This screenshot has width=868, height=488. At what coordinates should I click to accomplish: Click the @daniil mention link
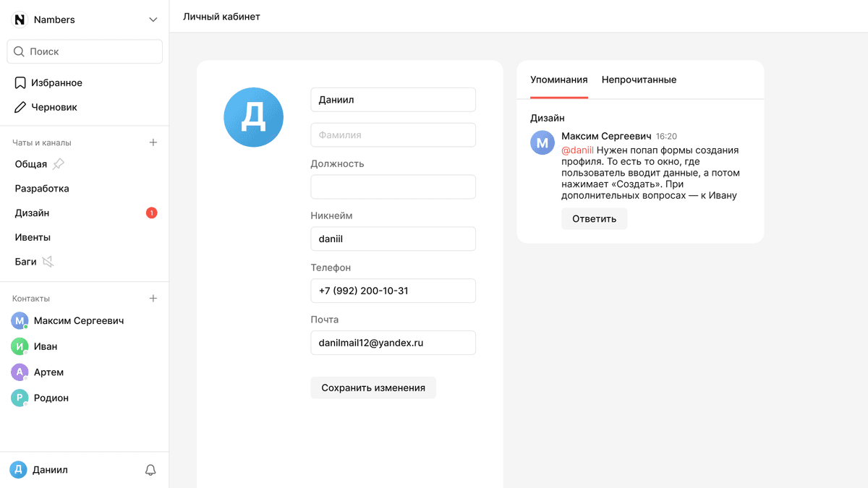click(577, 150)
